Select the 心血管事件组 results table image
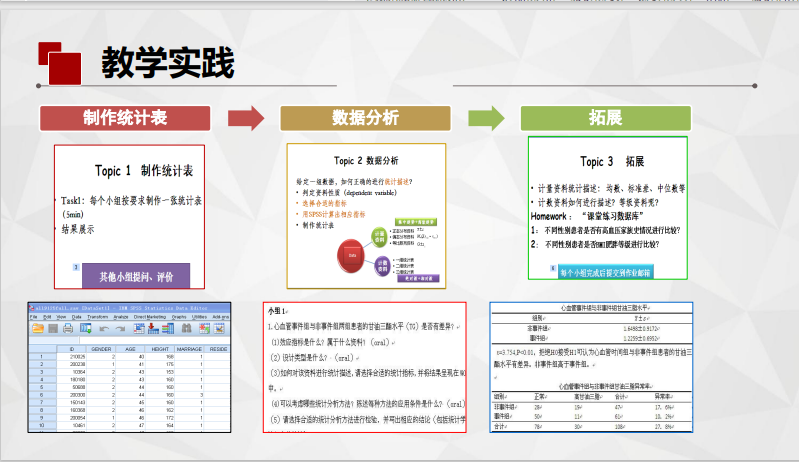The height and width of the screenshot is (462, 799). click(x=591, y=367)
